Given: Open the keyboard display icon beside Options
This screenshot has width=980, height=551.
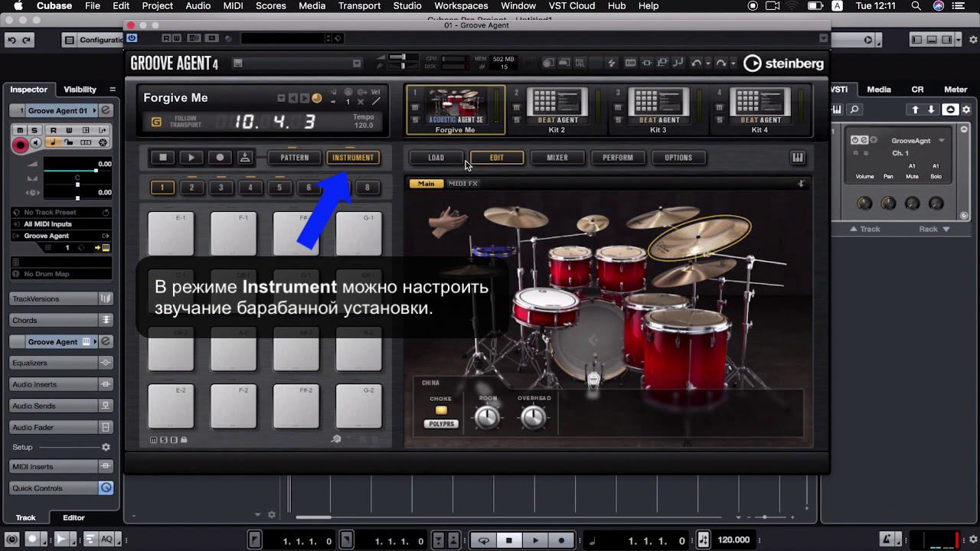Looking at the screenshot, I should (x=797, y=157).
